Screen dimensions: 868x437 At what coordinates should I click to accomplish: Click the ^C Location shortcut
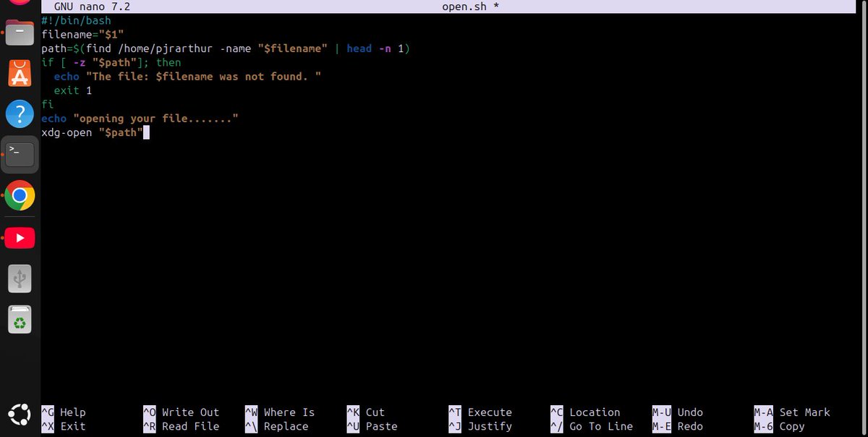pyautogui.click(x=585, y=412)
